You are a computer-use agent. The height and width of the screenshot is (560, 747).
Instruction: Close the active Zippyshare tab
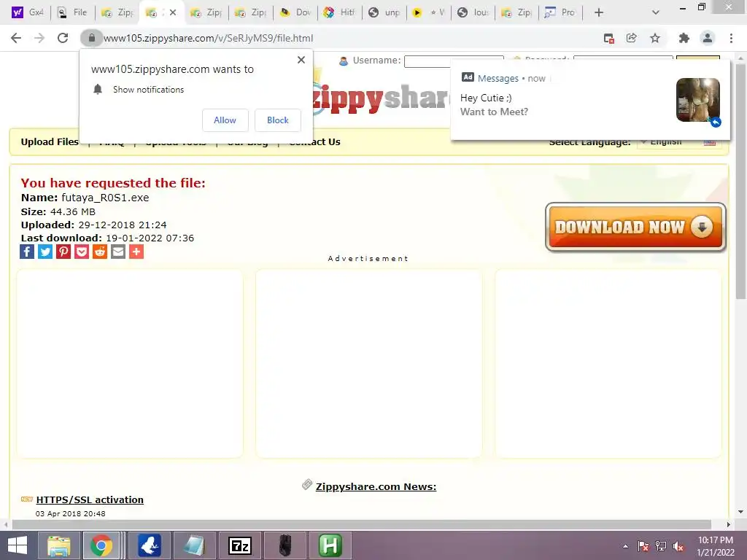click(x=173, y=12)
